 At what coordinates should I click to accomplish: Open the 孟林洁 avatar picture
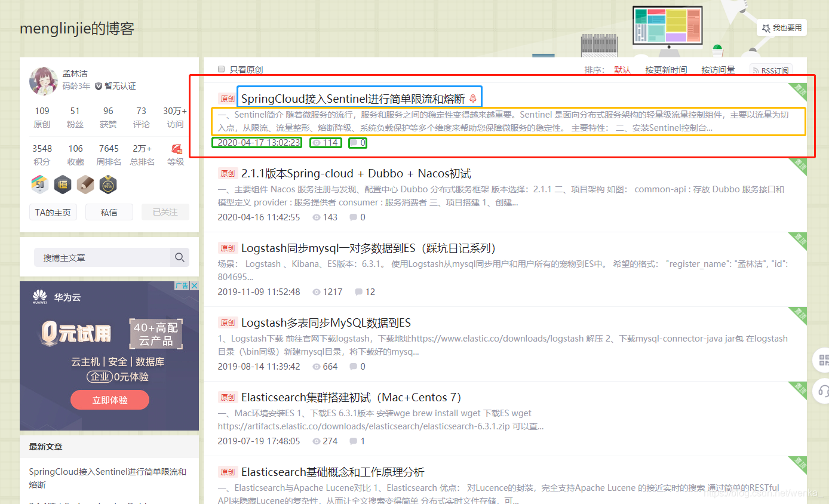pyautogui.click(x=44, y=81)
